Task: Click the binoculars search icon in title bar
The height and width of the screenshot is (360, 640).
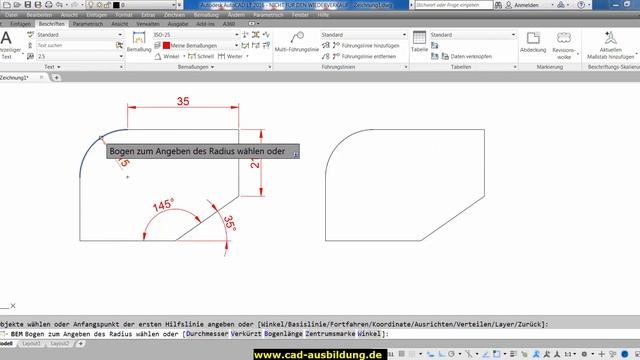Action: [498, 5]
